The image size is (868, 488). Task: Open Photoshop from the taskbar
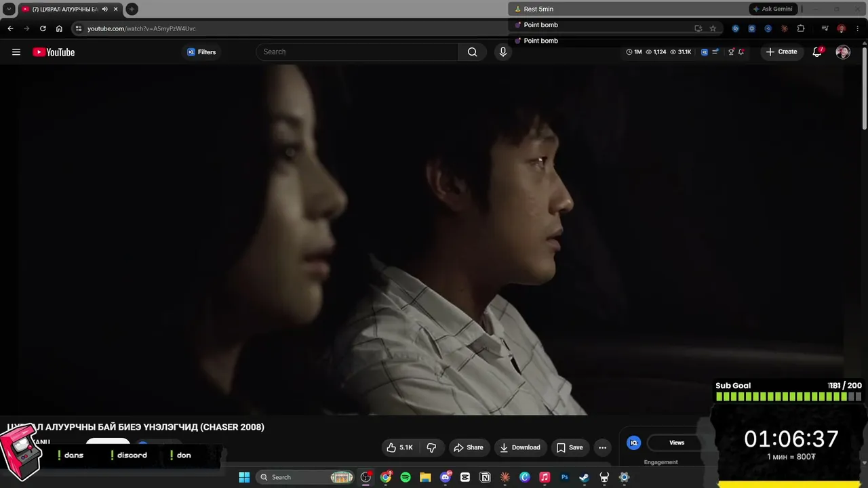click(564, 477)
